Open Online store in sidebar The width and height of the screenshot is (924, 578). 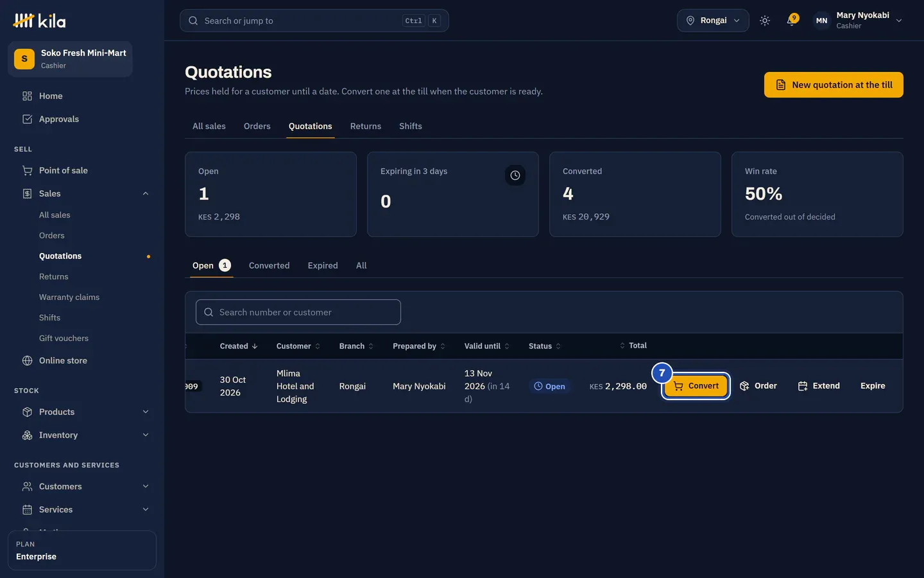pos(82,360)
